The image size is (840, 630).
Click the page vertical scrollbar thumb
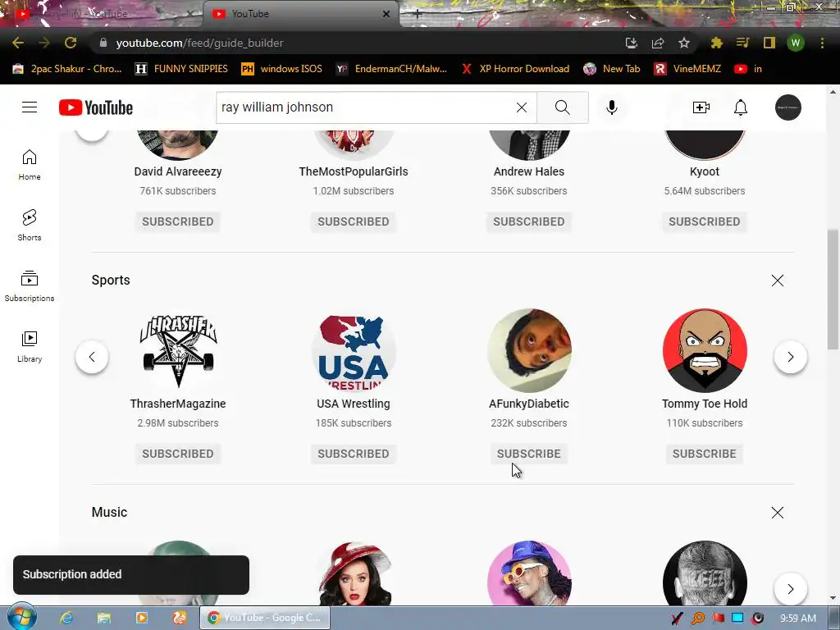(833, 290)
